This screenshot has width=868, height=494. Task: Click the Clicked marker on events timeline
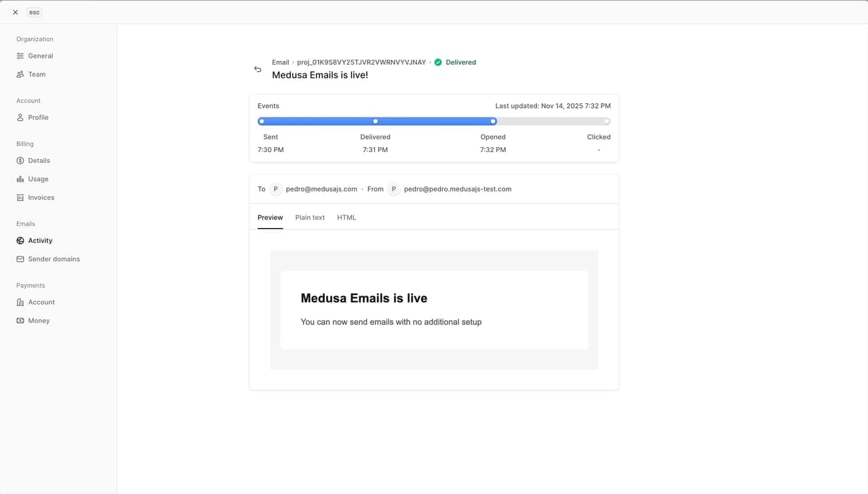coord(606,121)
